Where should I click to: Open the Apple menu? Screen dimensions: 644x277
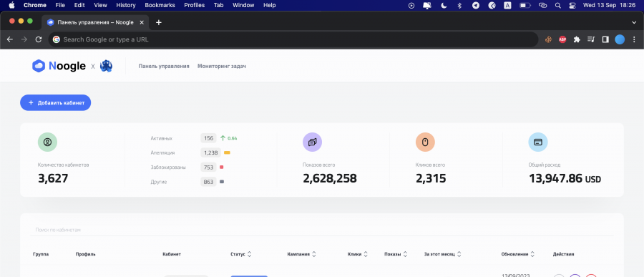pyautogui.click(x=11, y=5)
